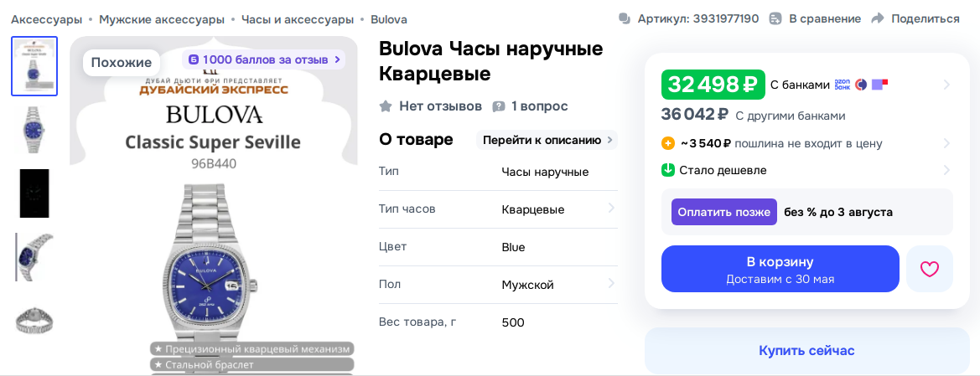Open bank price details chevron
This screenshot has width=980, height=376.
tap(946, 85)
